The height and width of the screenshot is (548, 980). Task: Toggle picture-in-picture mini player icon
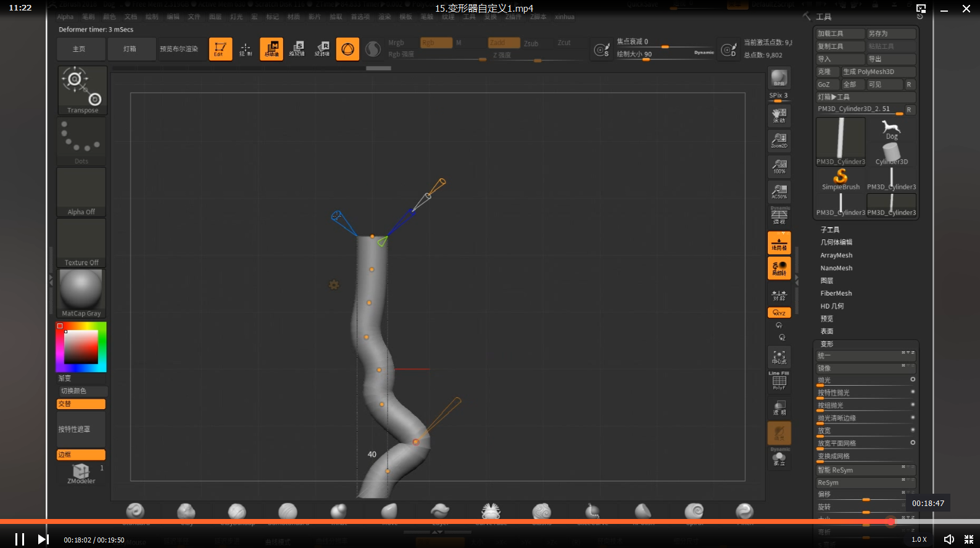921,9
